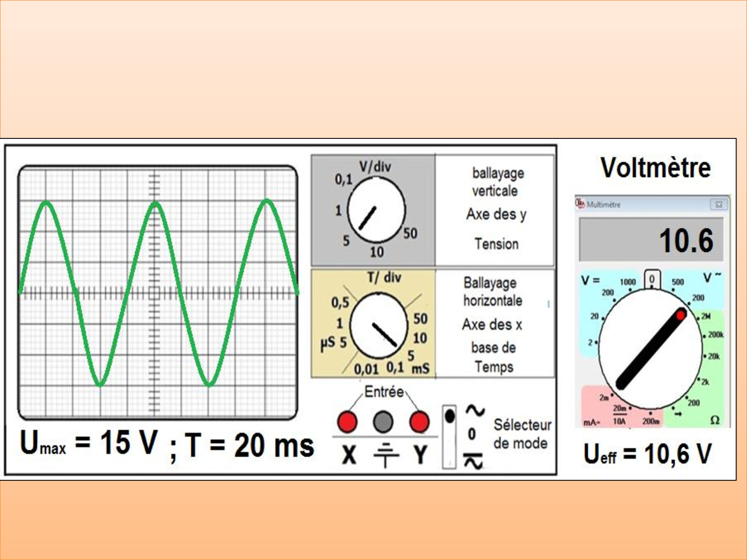The image size is (747, 560).
Task: Click the T/div time base knob
Action: (x=379, y=325)
